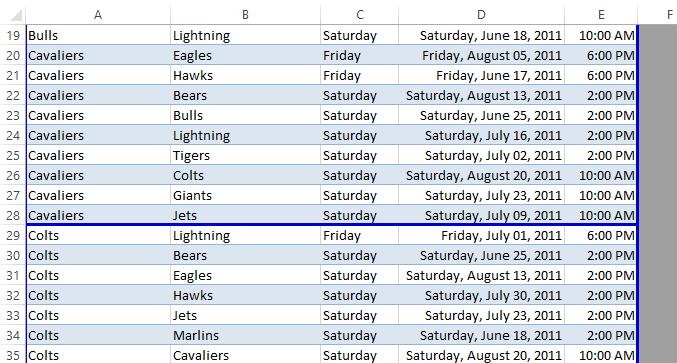This screenshot has height=363, width=677.
Task: Click cell with Bulls in row 19
Action: (x=98, y=35)
